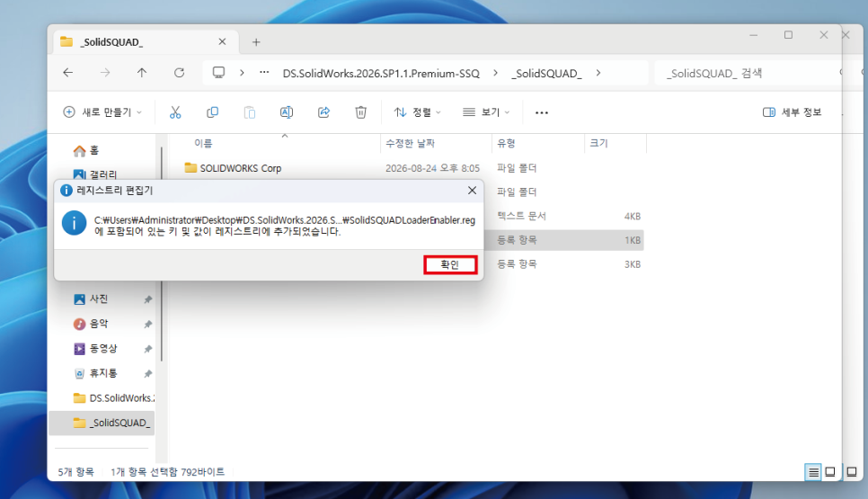This screenshot has width=868, height=499.
Task: Go forward with the right arrow
Action: point(105,73)
